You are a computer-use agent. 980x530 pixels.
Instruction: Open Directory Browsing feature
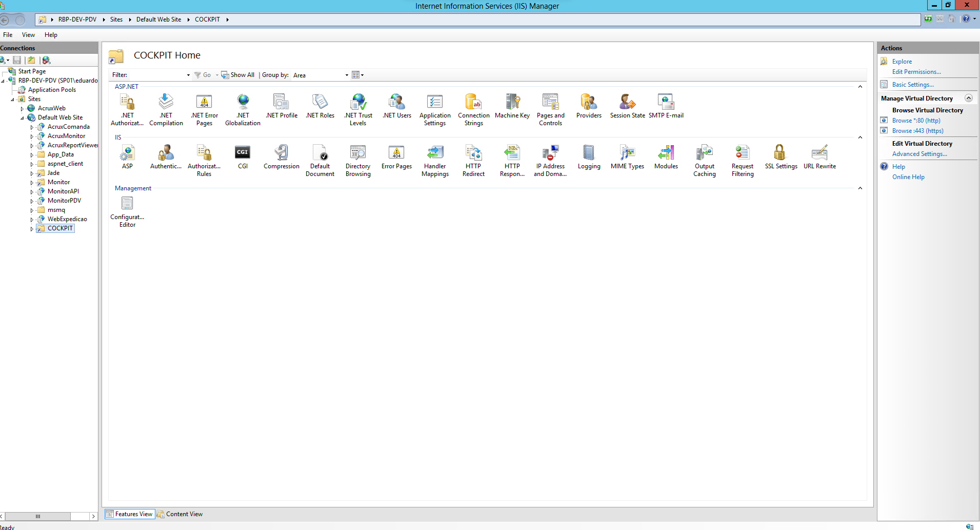pos(358,161)
